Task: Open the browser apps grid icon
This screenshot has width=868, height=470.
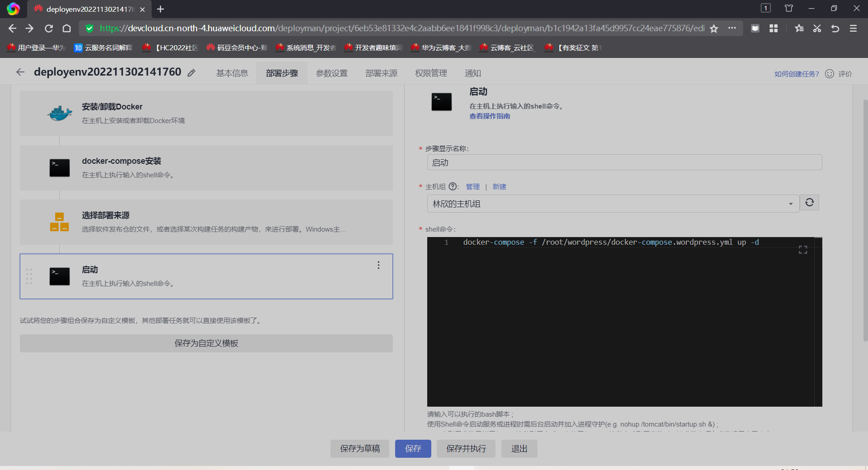Action: 774,28
